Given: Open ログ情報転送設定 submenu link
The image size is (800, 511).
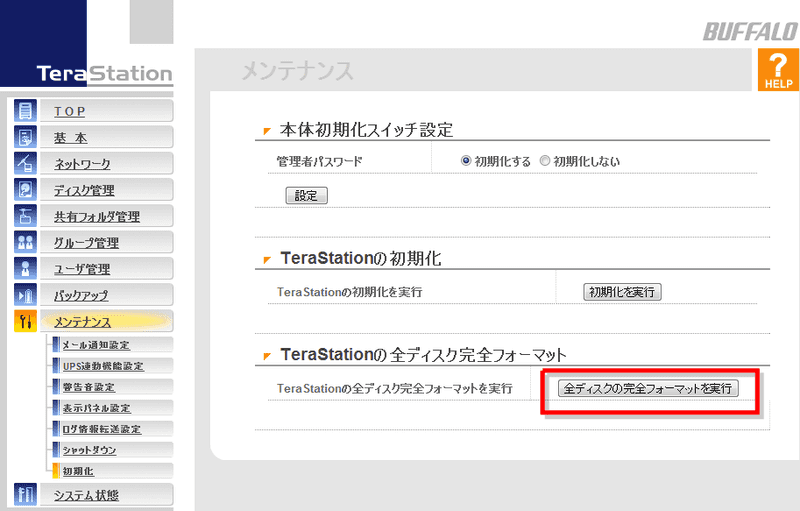Looking at the screenshot, I should pos(102,429).
